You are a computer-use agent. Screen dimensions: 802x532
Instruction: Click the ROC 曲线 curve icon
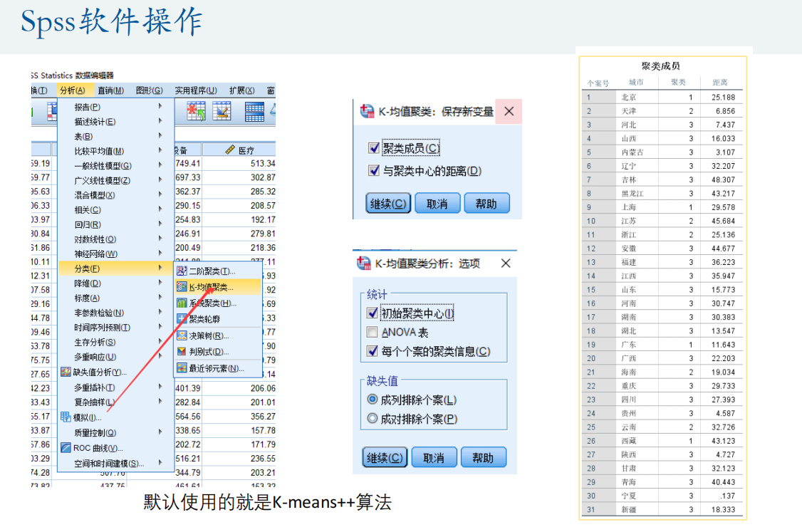pyautogui.click(x=66, y=447)
